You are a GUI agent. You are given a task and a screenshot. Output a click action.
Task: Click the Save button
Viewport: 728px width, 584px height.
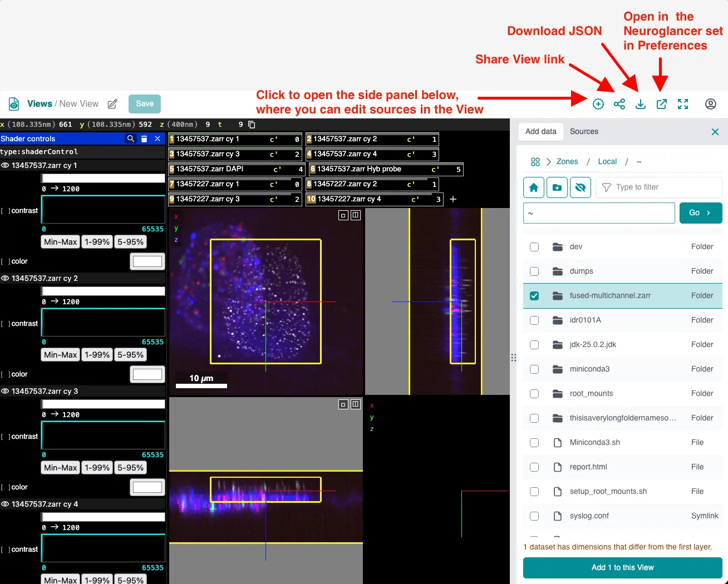pos(145,104)
